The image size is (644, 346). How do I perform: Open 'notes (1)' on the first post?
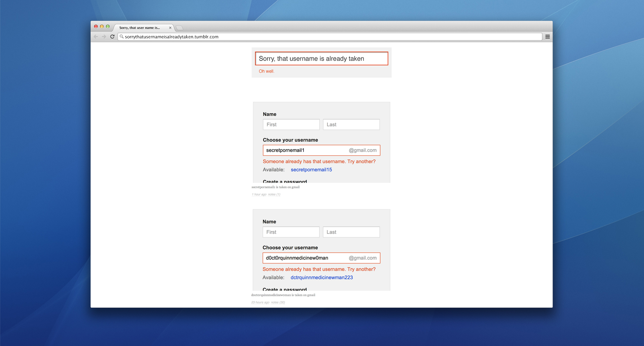[x=274, y=194]
